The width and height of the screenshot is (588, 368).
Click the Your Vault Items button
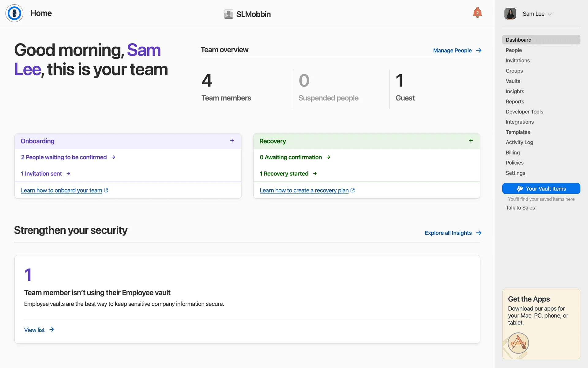[x=541, y=189]
